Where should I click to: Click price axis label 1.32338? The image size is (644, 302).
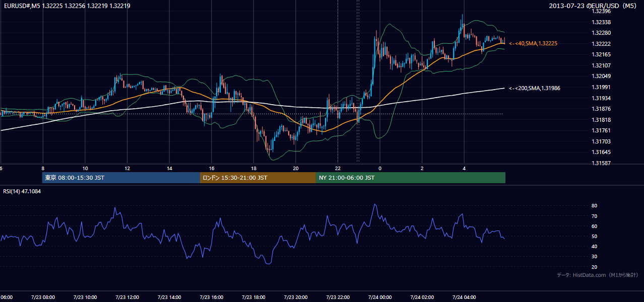601,22
